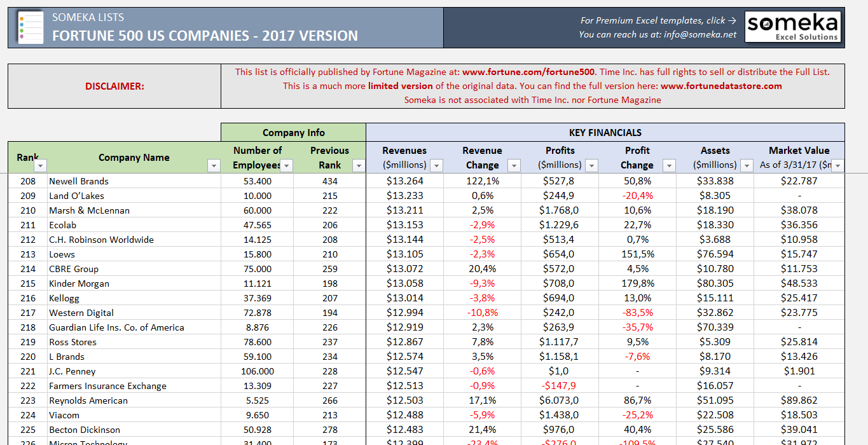Select the Company Info header cell
The image size is (868, 445).
pyautogui.click(x=293, y=132)
